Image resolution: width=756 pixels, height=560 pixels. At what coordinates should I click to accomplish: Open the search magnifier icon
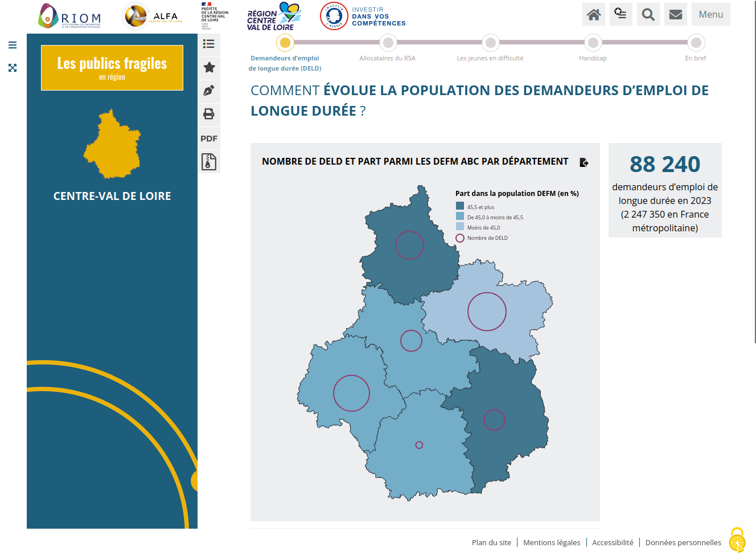(x=648, y=14)
